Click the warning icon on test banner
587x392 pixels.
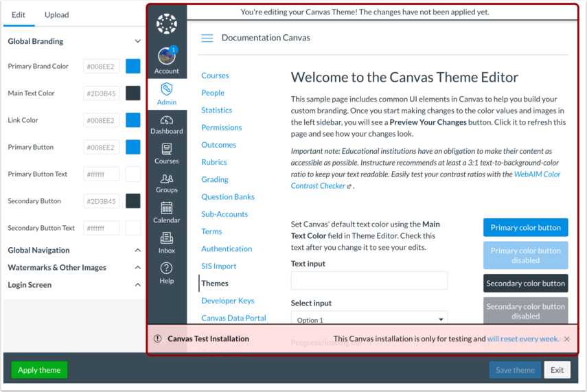tap(158, 338)
